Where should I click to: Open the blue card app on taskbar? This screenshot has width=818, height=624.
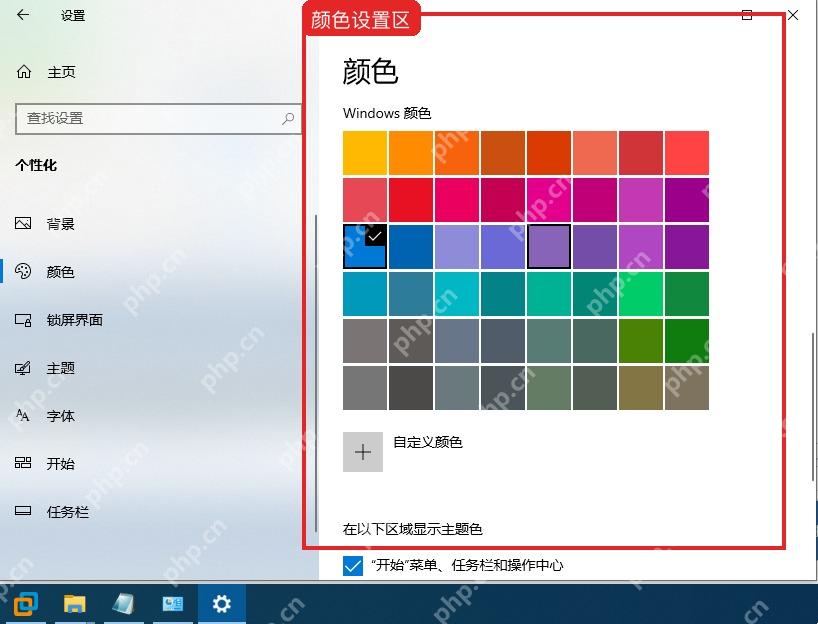tap(172, 604)
